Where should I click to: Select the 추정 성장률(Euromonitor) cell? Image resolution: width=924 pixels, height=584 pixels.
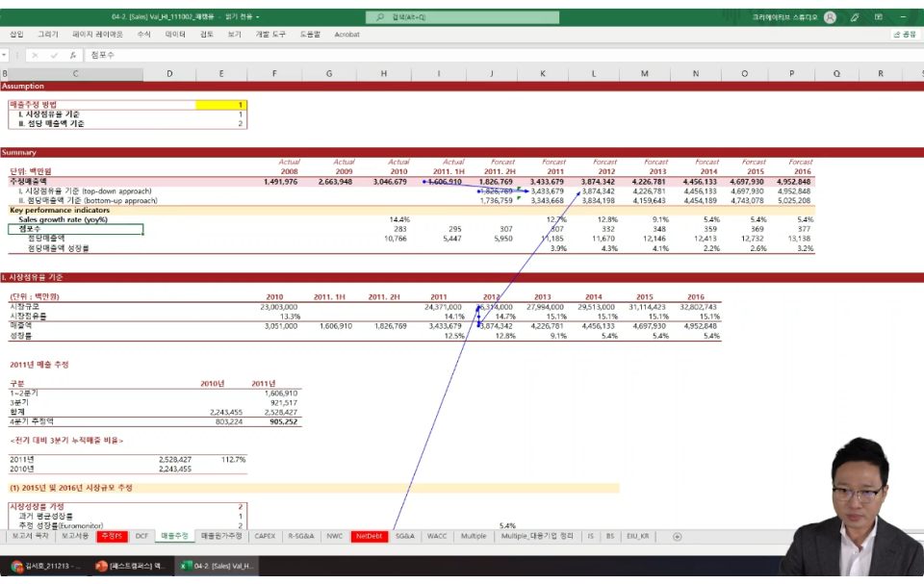tap(75, 525)
